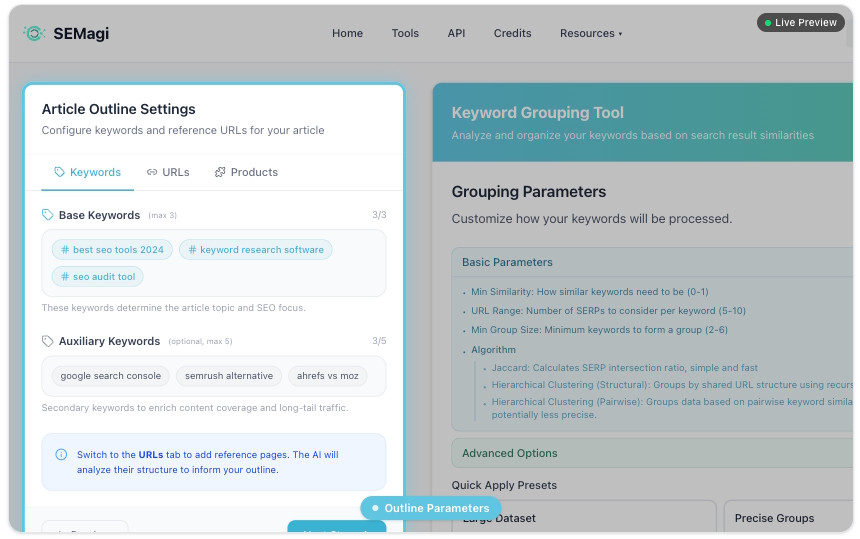860x539 pixels.
Task: Open the Tools menu item
Action: (405, 33)
